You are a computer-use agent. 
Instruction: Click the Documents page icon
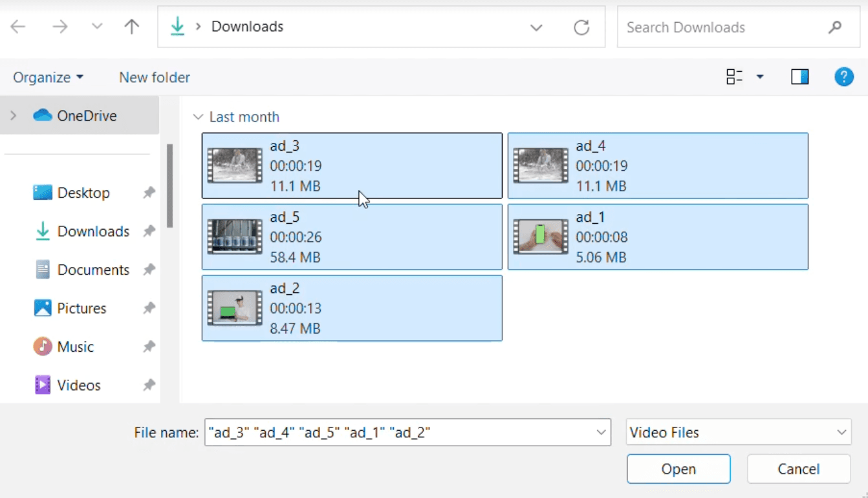click(43, 270)
